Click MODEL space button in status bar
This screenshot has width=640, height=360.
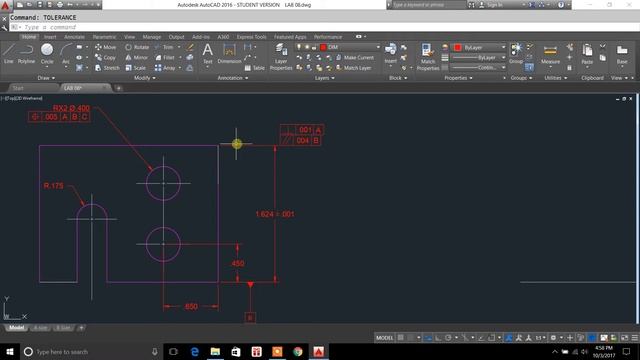[x=384, y=338]
